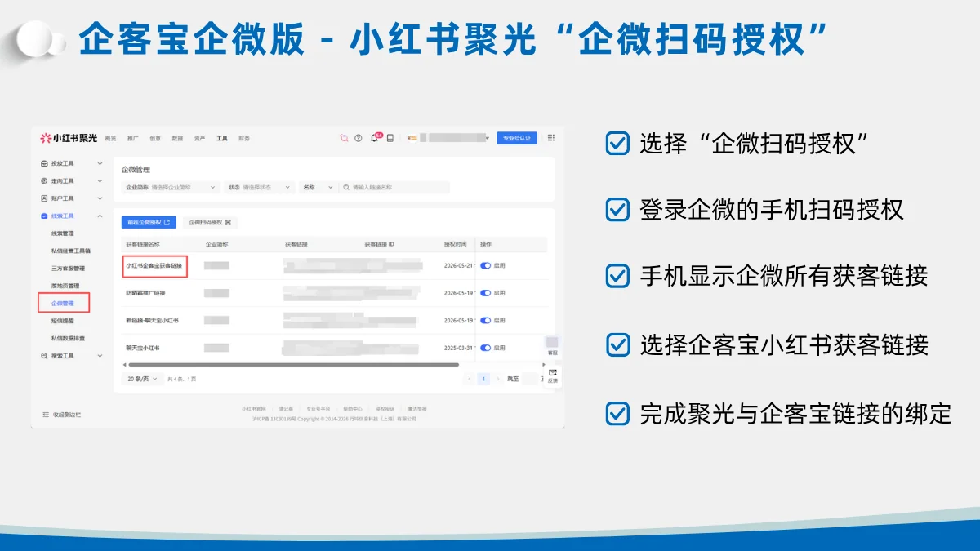Image resolution: width=980 pixels, height=551 pixels.
Task: Click into the 请输入链接名称 search field
Action: coord(395,187)
